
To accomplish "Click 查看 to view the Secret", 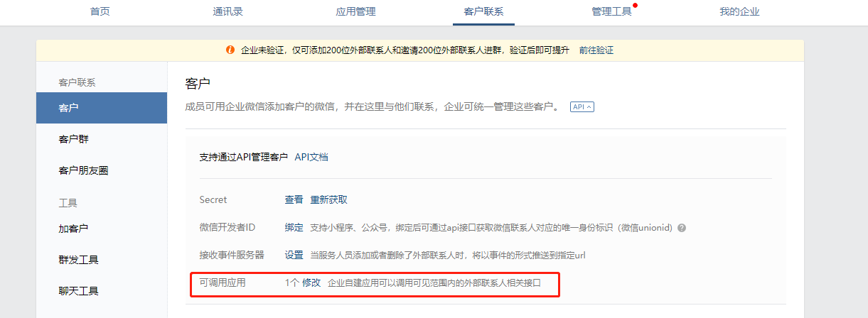I will tap(294, 199).
